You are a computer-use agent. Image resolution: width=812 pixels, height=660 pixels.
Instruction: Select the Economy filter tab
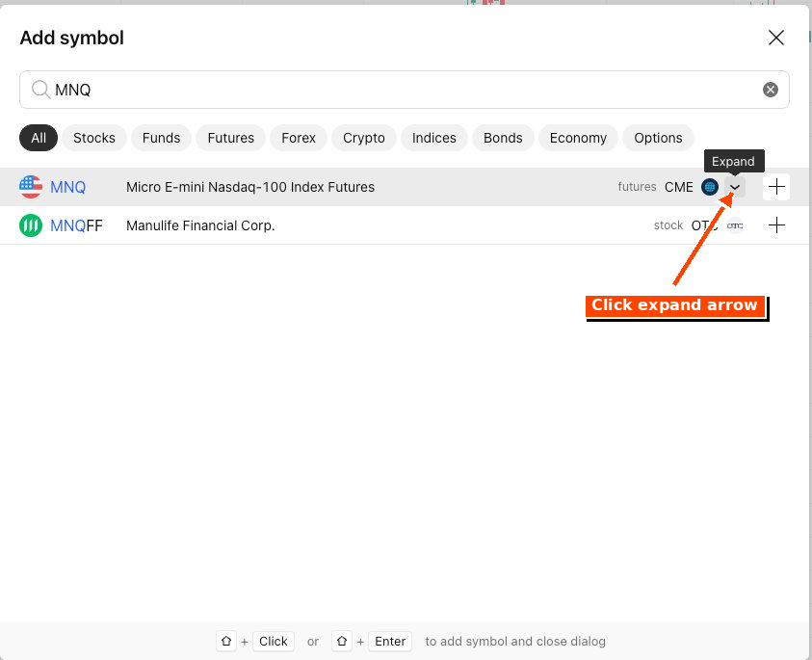pyautogui.click(x=578, y=138)
